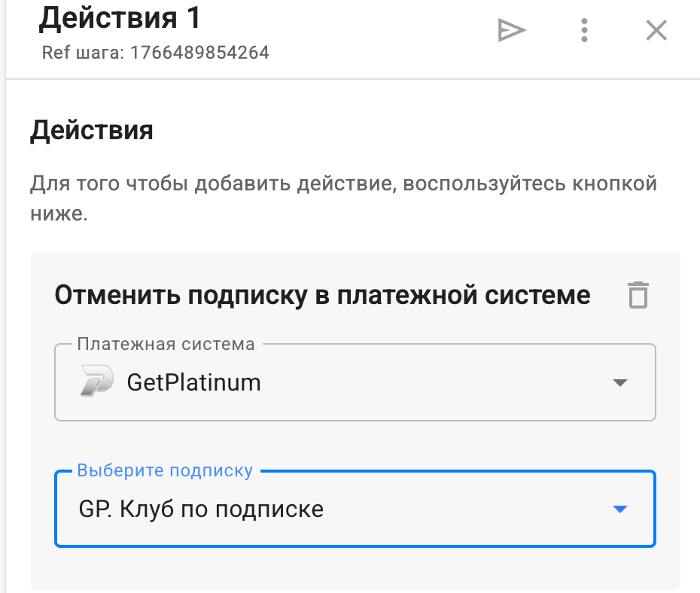Expand the Платежная система dropdown arrow
Image resolution: width=700 pixels, height=593 pixels.
(x=619, y=383)
